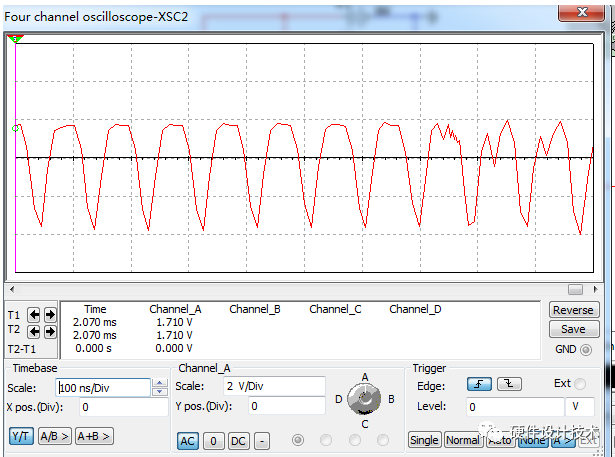Select rising edge trigger button
The image size is (615, 457).
point(479,384)
